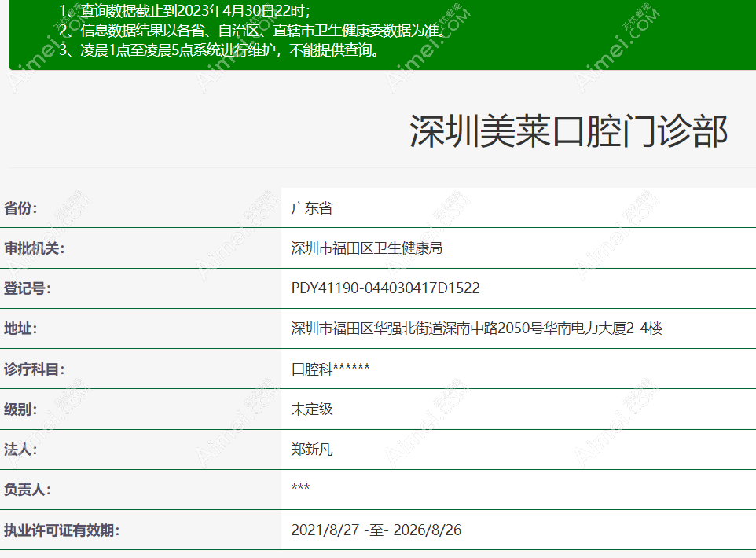756x558 pixels.
Task: Click 深圳市福田区卫生健康局 value
Action: coord(367,248)
